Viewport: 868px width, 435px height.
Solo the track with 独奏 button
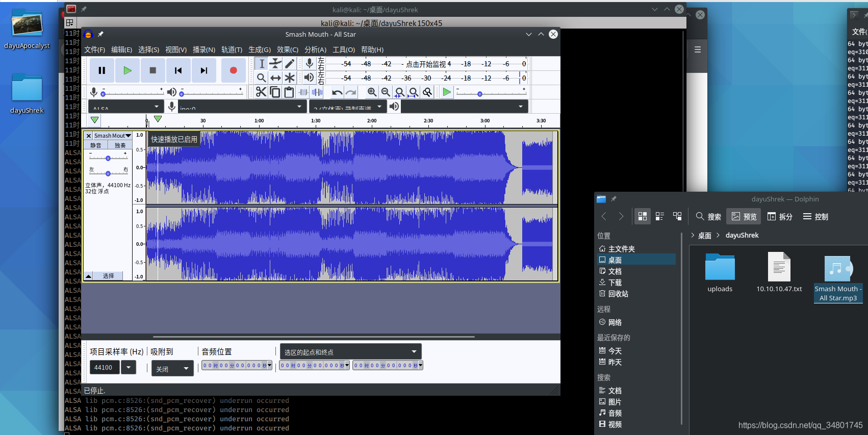[x=120, y=145]
